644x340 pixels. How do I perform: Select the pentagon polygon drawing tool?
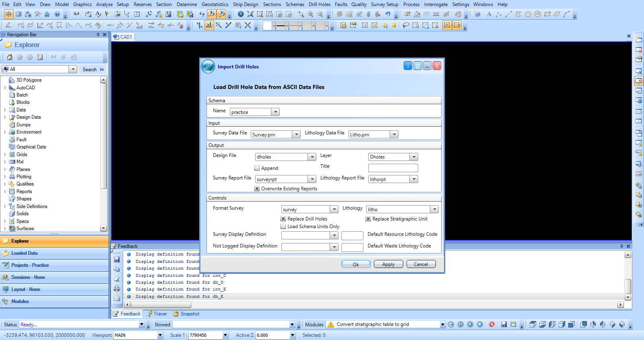tap(528, 14)
